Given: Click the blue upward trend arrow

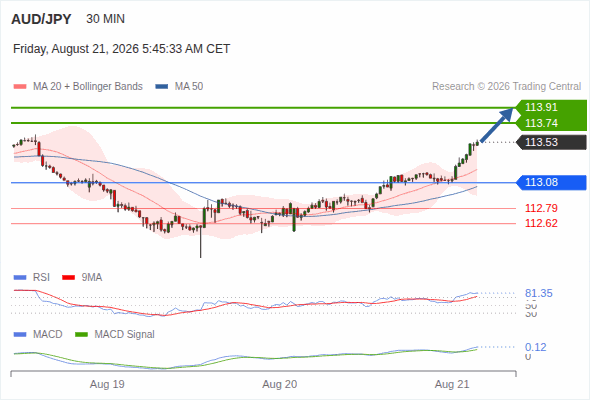Looking at the screenshot, I should [x=497, y=125].
